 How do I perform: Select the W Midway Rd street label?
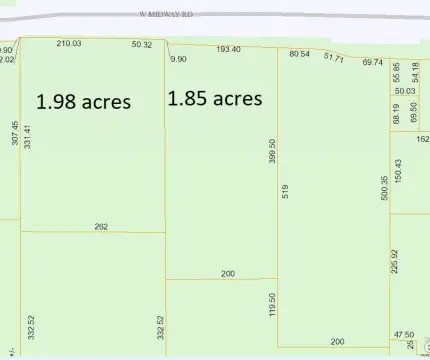click(166, 14)
